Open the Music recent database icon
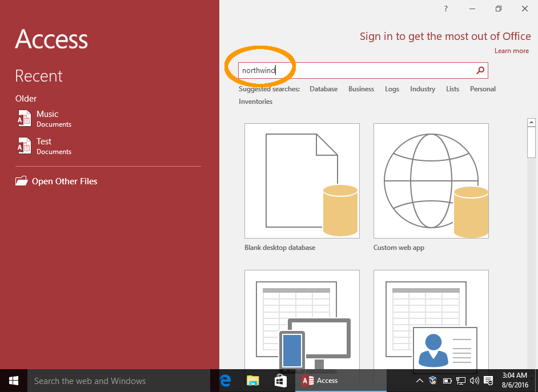The image size is (538, 392). [24, 118]
